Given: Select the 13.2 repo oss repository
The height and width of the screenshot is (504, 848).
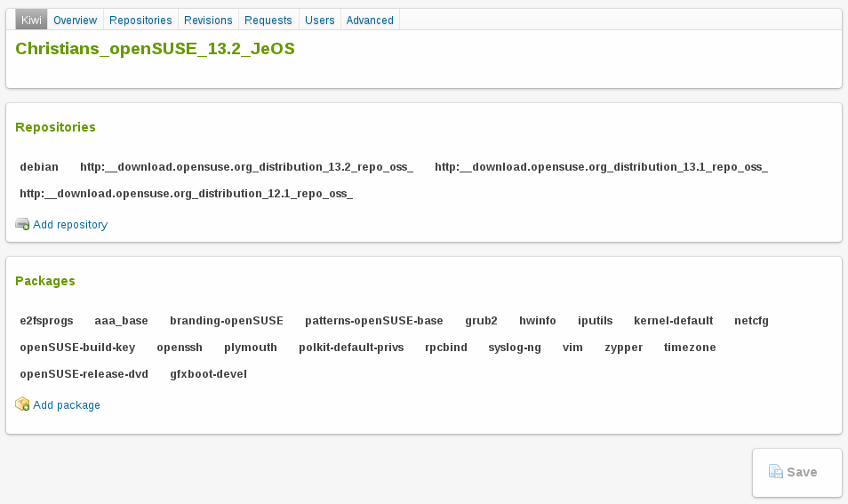Looking at the screenshot, I should 246,166.
